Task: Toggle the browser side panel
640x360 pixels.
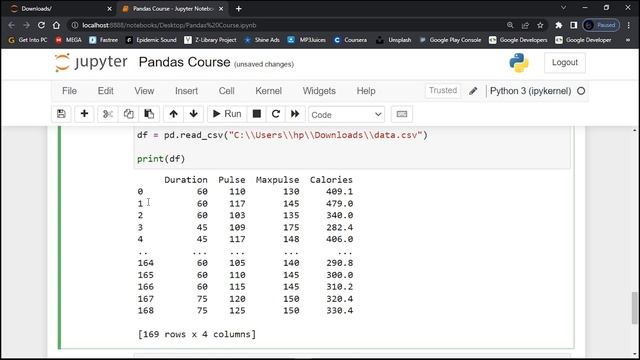Action: click(573, 25)
